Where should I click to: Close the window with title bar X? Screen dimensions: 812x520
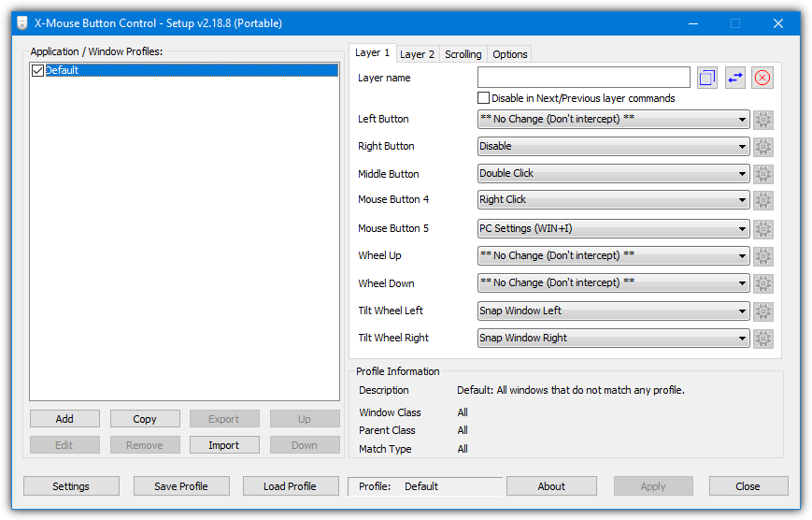777,23
